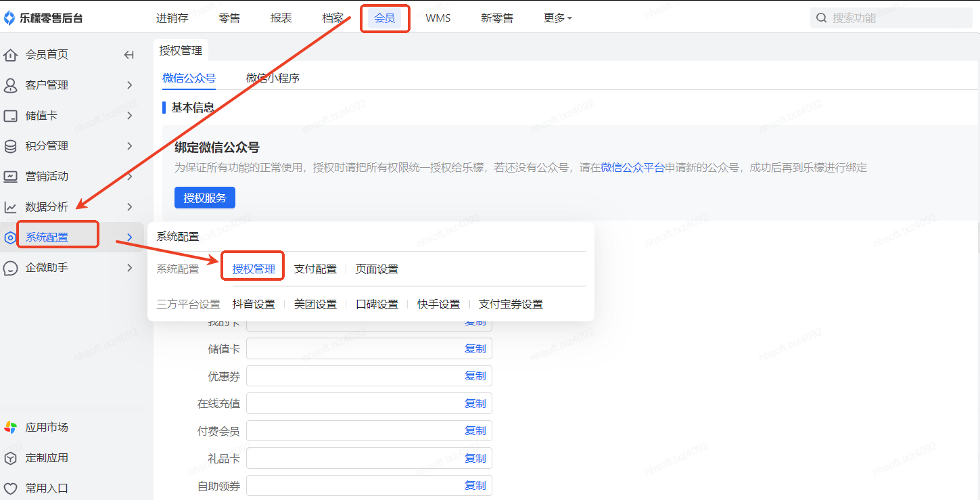980x500 pixels.
Task: Select 系统配置 in the sidebar
Action: click(x=47, y=237)
